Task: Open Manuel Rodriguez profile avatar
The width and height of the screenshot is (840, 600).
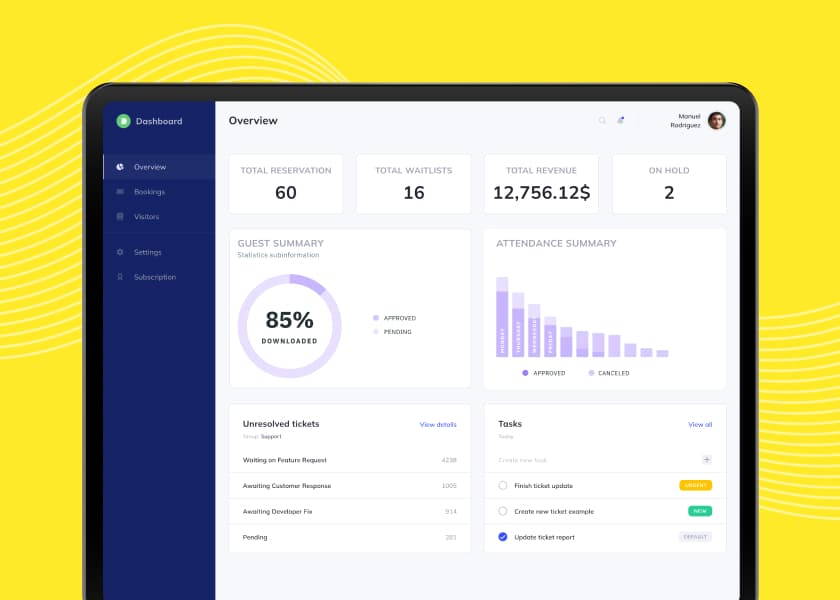Action: (716, 121)
